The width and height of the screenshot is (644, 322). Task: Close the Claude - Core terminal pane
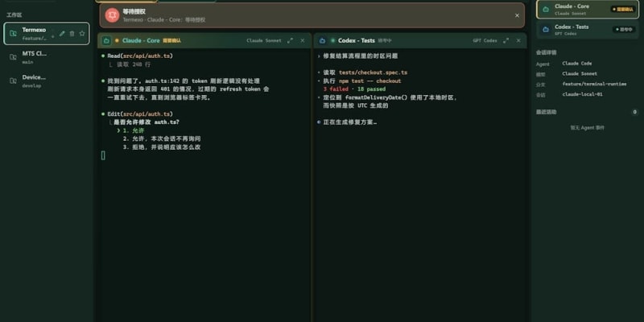[303, 41]
